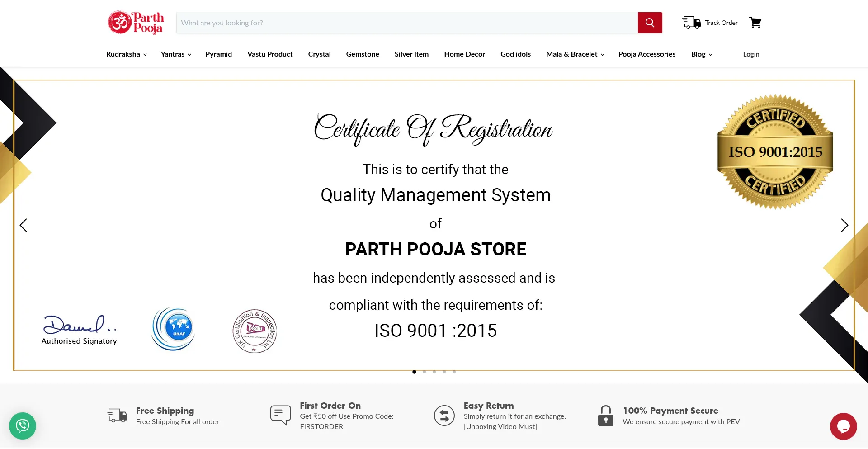
Task: Open the Gemstone category
Action: coord(363,54)
